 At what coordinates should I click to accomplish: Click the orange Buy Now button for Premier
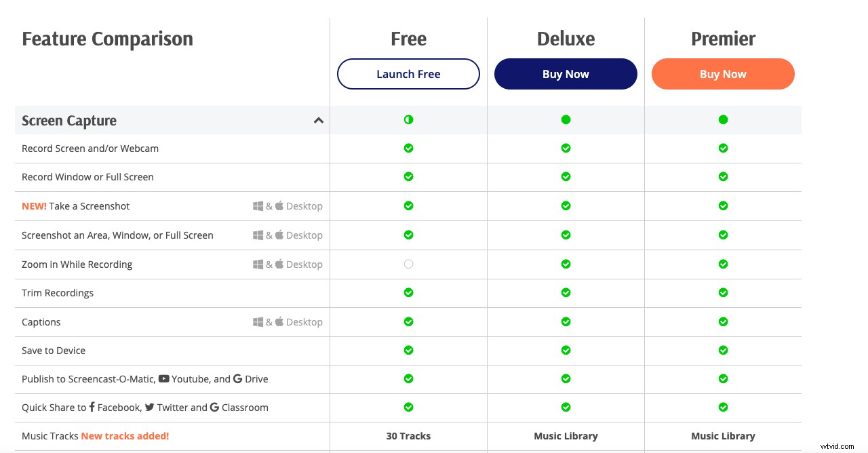click(x=723, y=75)
